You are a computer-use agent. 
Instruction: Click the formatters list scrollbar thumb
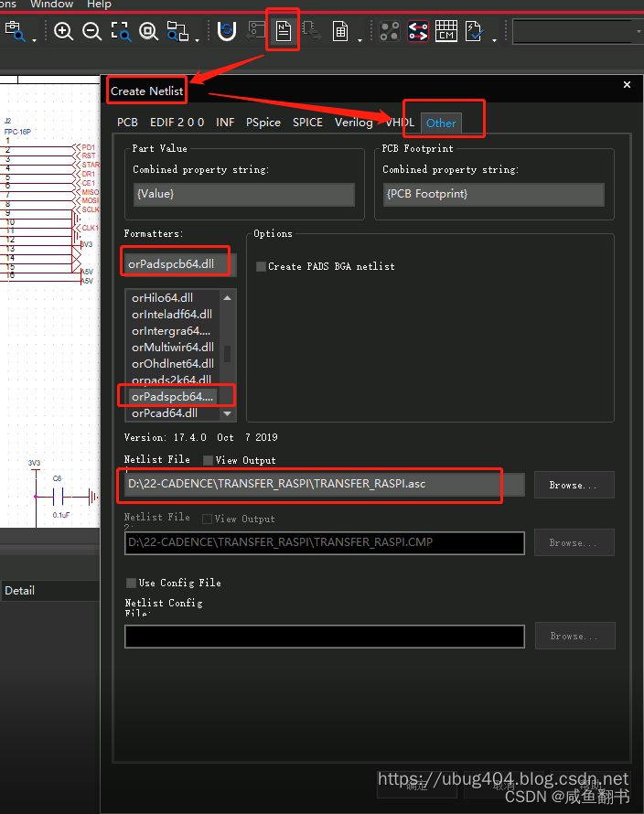pos(228,354)
